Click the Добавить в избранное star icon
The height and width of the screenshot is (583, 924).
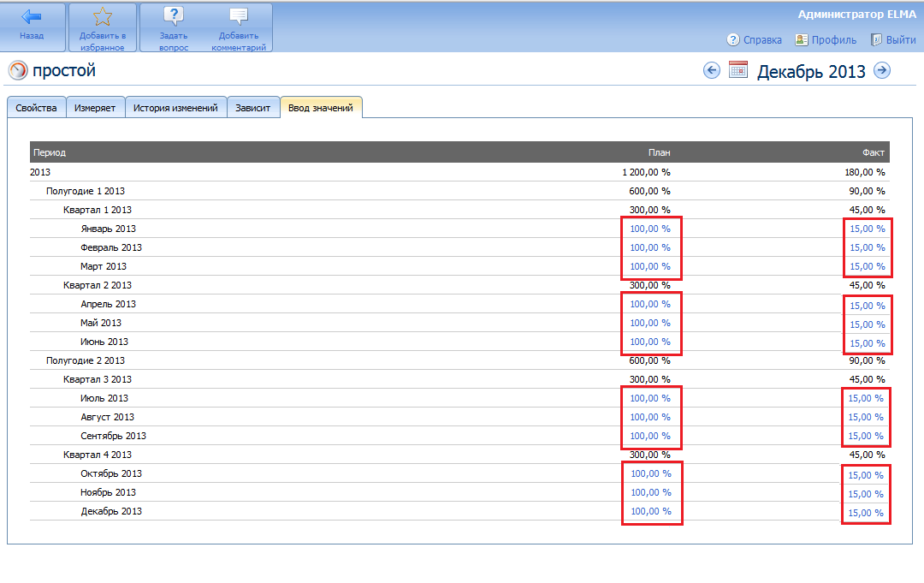(x=102, y=16)
